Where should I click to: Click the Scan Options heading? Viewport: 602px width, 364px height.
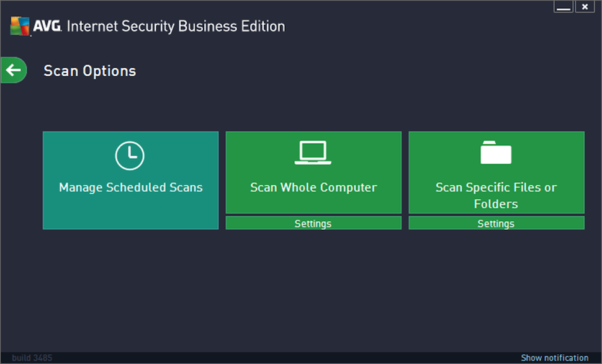(89, 70)
